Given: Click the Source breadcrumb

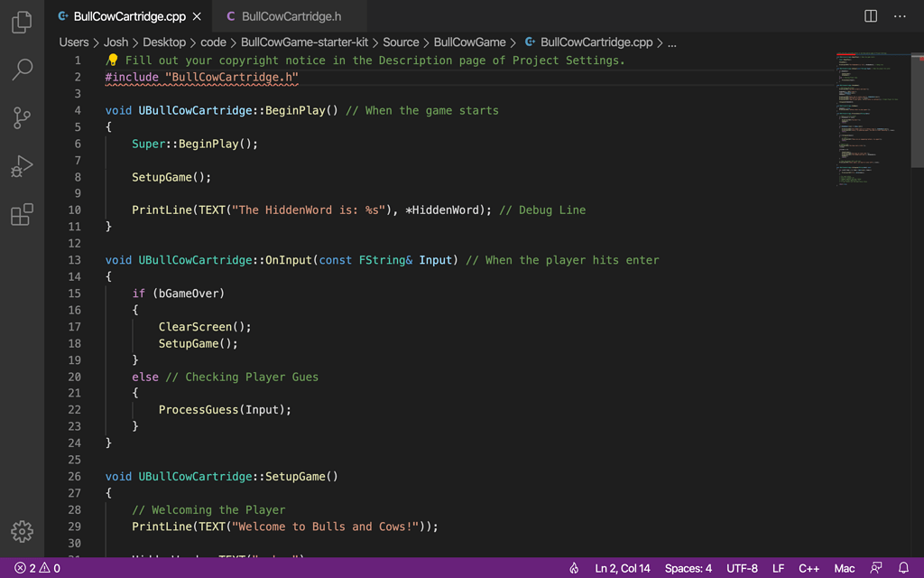Looking at the screenshot, I should click(401, 42).
